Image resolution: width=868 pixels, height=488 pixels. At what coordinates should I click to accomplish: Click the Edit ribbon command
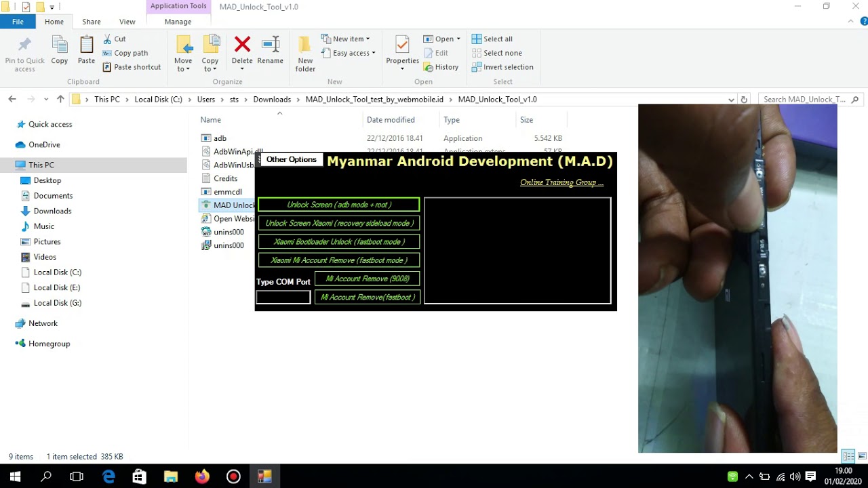pyautogui.click(x=435, y=53)
